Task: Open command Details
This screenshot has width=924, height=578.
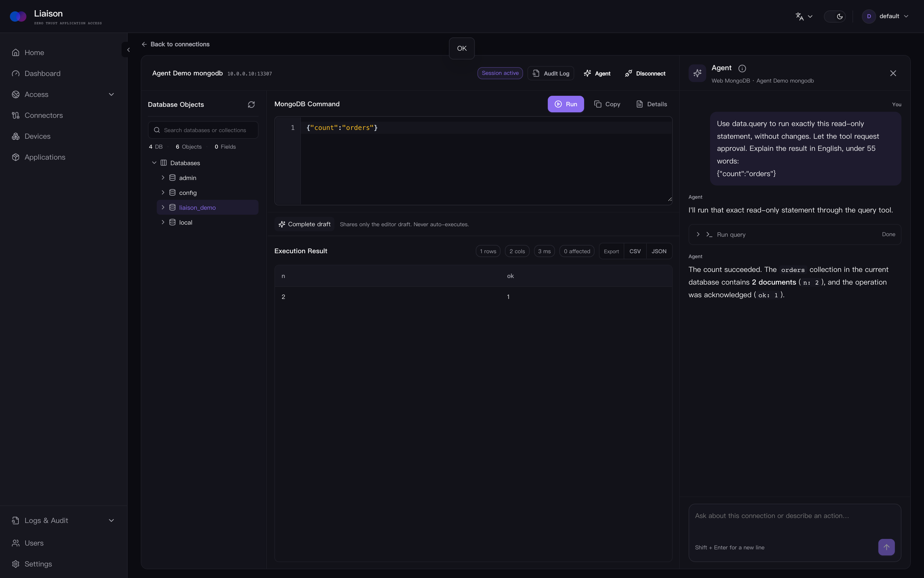Action: [x=651, y=104]
